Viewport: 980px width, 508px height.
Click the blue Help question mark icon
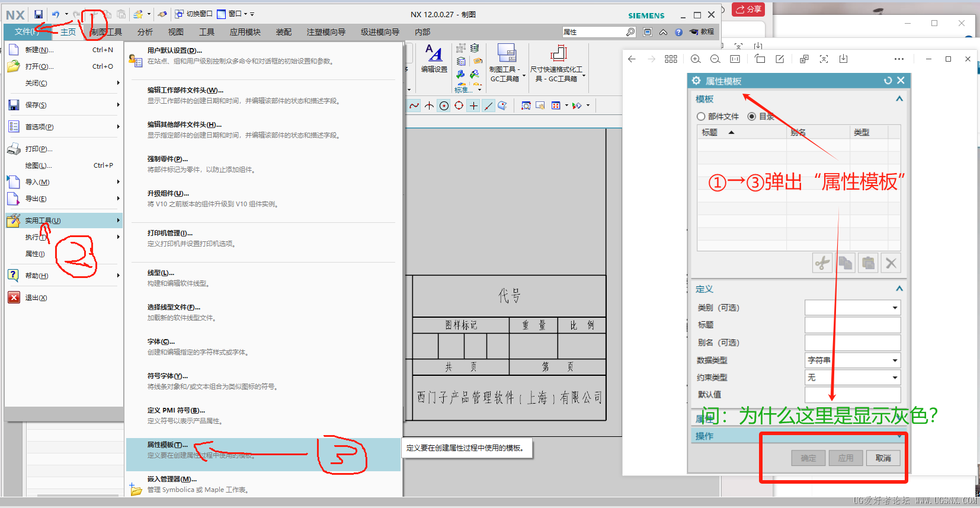678,32
